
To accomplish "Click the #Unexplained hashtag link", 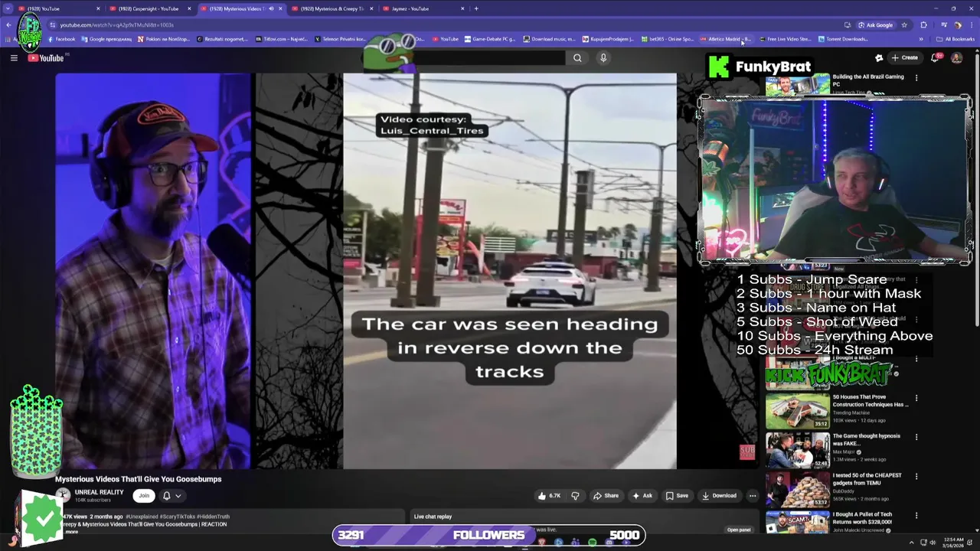I will tap(143, 517).
